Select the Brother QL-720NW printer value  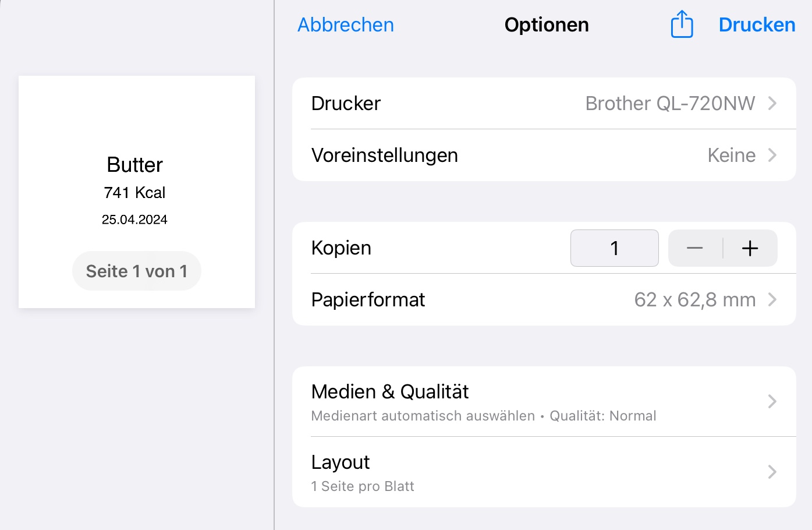[669, 104]
